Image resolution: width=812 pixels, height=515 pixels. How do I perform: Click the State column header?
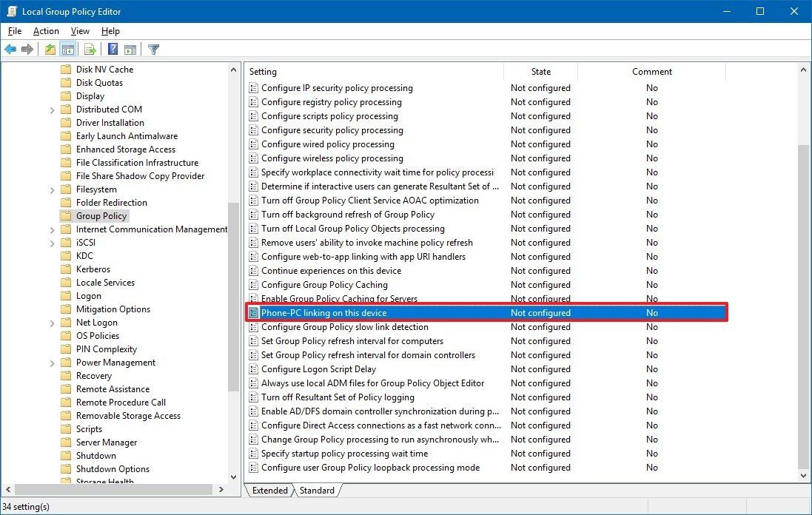coord(541,71)
